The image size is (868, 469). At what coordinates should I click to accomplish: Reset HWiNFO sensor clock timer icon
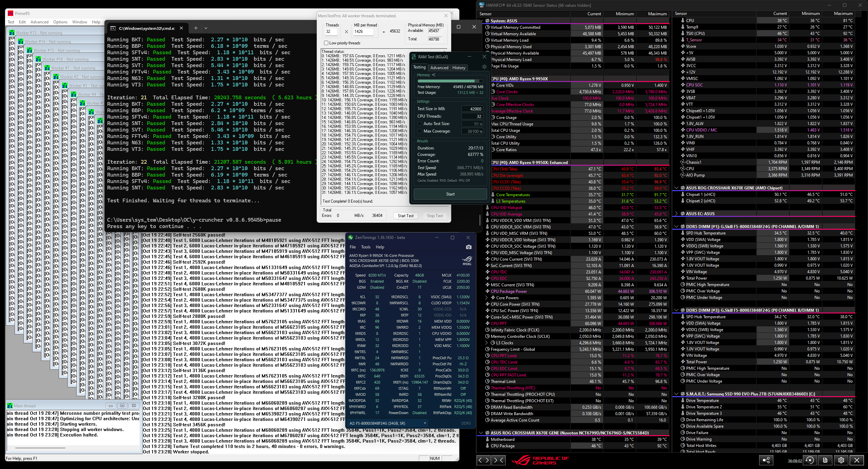[810, 460]
